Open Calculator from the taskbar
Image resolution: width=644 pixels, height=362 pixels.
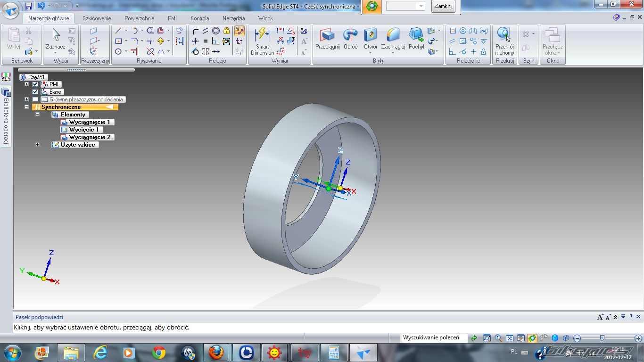click(x=334, y=353)
